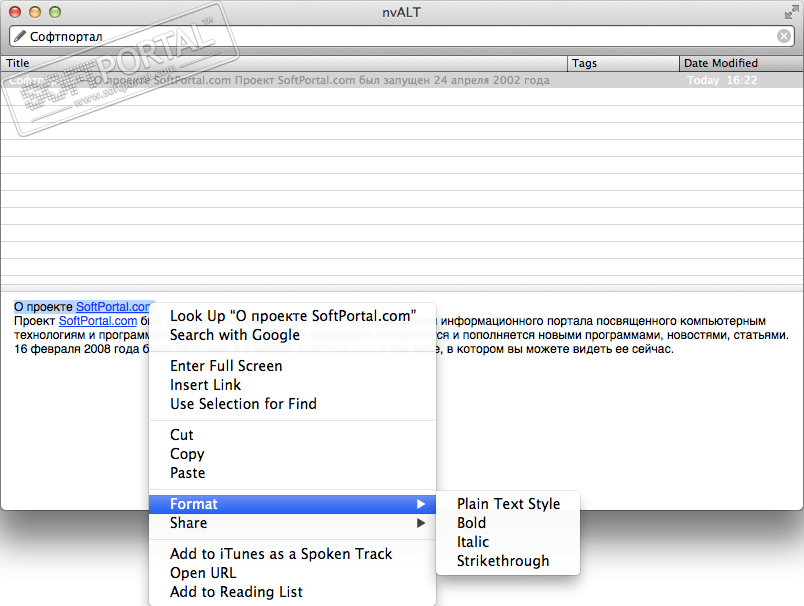The width and height of the screenshot is (804, 606).
Task: Expand the Share submenu arrow
Action: click(x=420, y=523)
